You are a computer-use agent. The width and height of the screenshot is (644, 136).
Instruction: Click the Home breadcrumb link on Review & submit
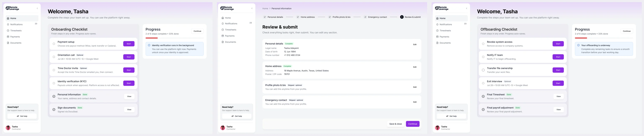point(265,9)
